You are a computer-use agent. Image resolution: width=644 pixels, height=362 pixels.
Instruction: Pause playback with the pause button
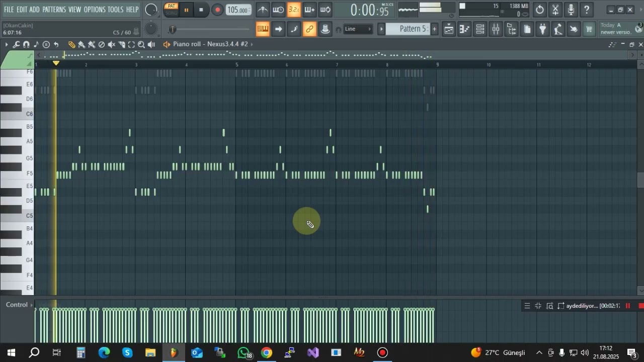coord(186,10)
